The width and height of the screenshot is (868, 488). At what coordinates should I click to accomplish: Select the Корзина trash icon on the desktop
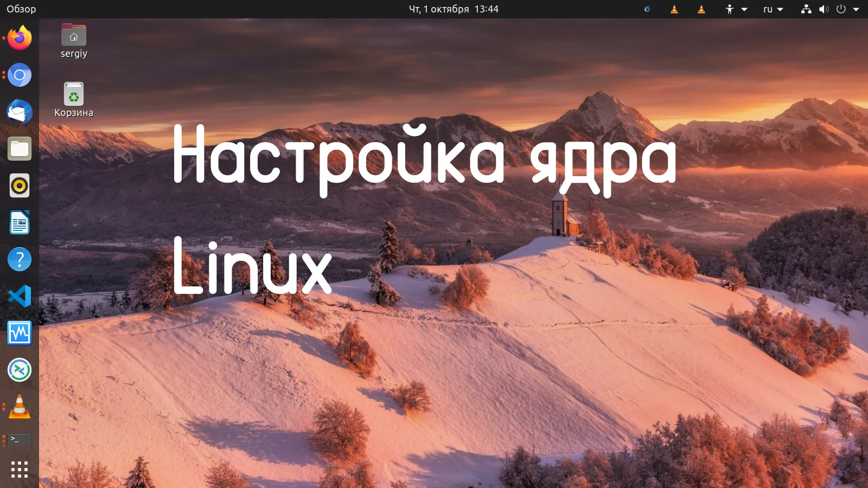[x=74, y=100]
